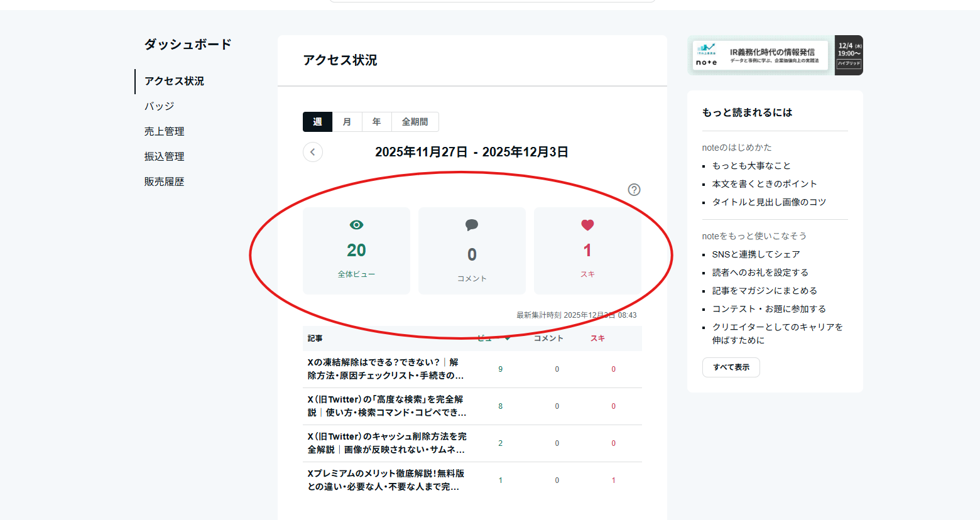Open バッジ in dashboard sidebar
This screenshot has height=520, width=980.
(160, 106)
